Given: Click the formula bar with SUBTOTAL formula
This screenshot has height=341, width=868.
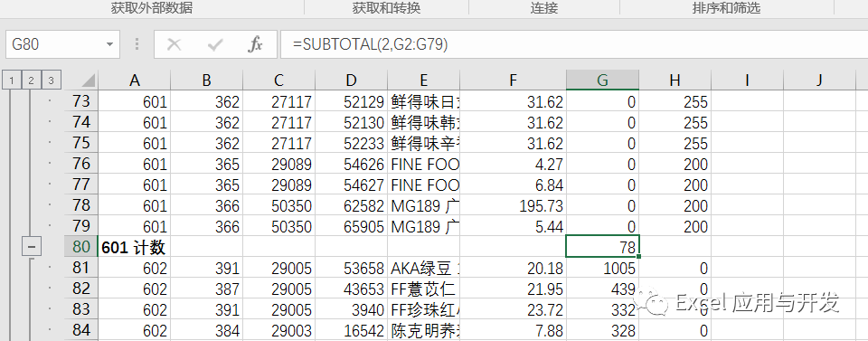Looking at the screenshot, I should click(x=574, y=44).
